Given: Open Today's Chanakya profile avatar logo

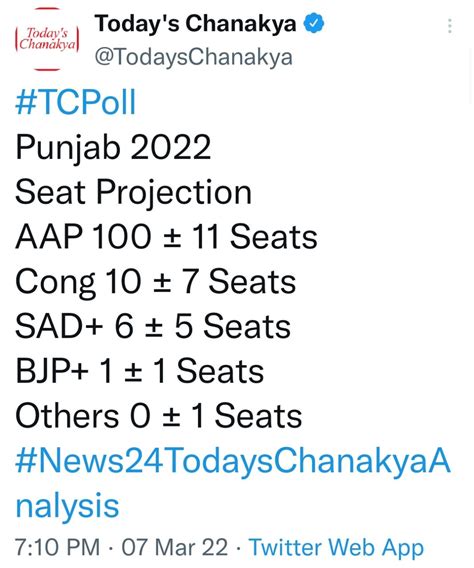Looking at the screenshot, I should coord(47,39).
